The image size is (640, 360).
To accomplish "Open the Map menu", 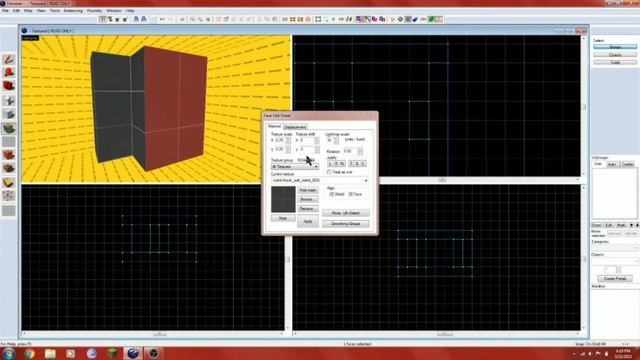I will [x=28, y=11].
